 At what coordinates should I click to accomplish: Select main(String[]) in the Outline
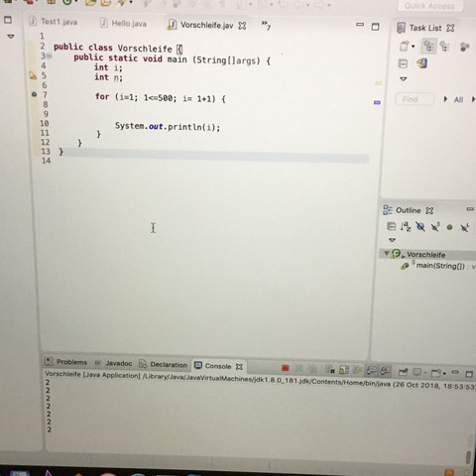tap(440, 266)
